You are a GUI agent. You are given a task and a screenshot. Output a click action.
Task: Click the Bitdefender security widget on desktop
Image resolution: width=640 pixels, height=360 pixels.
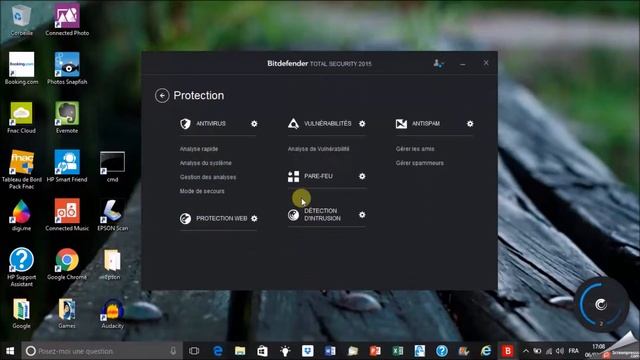pos(601,304)
